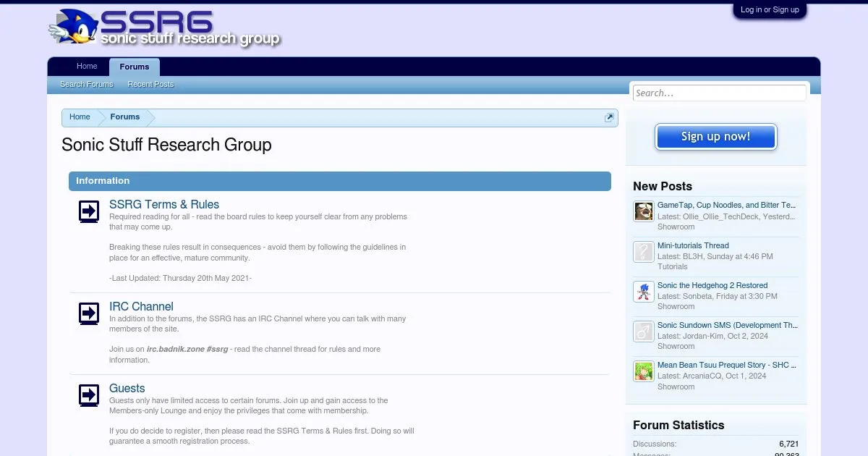
Task: Open Sonic the Hedgehog 2 Restored thread
Action: coord(712,285)
